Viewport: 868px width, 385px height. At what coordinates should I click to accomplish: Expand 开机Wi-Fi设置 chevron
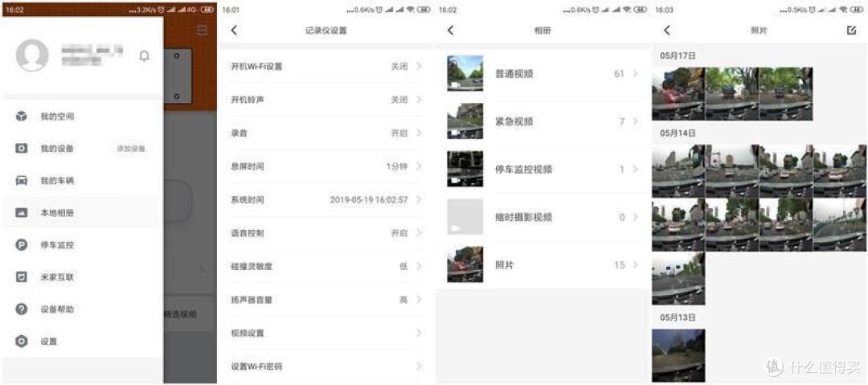point(419,67)
